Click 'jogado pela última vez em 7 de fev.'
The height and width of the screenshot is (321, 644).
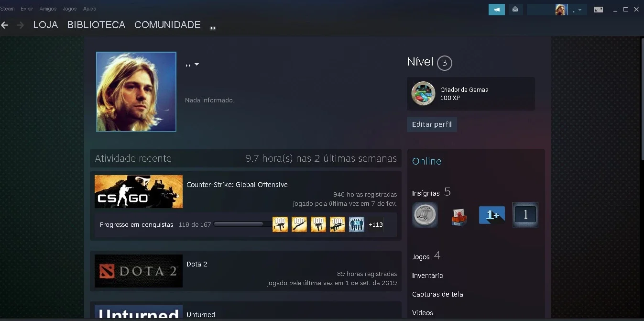point(345,204)
